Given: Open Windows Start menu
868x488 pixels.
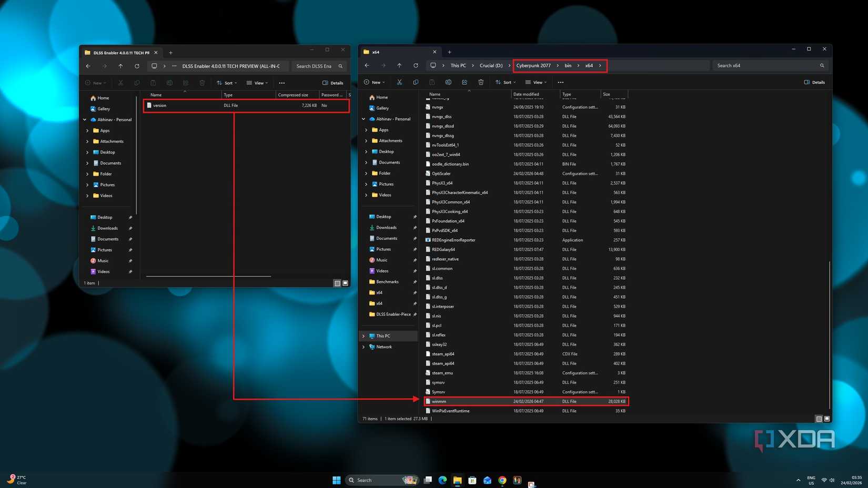Looking at the screenshot, I should coord(337,480).
